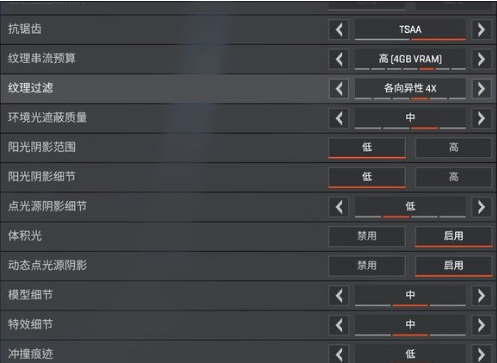Click right arrow for 抗锯齿 TSAA
Viewport: 497px width, 363px height.
coord(481,30)
